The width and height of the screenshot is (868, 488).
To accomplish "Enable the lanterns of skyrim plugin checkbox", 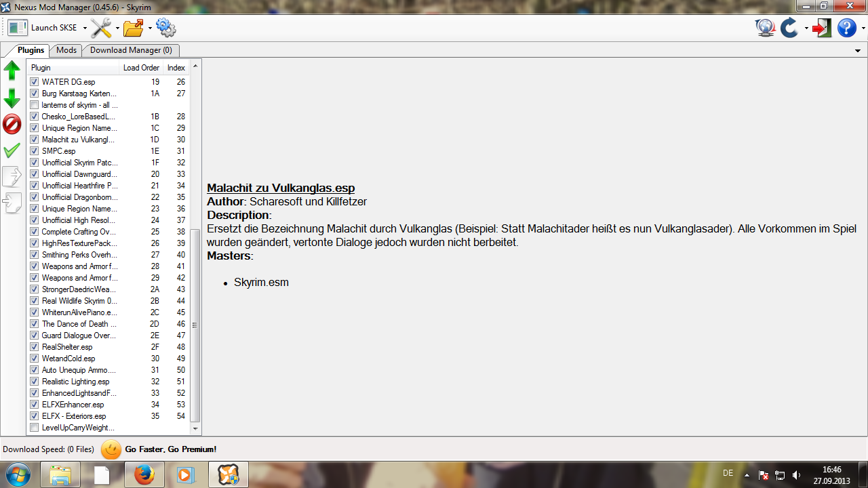I will (x=35, y=105).
